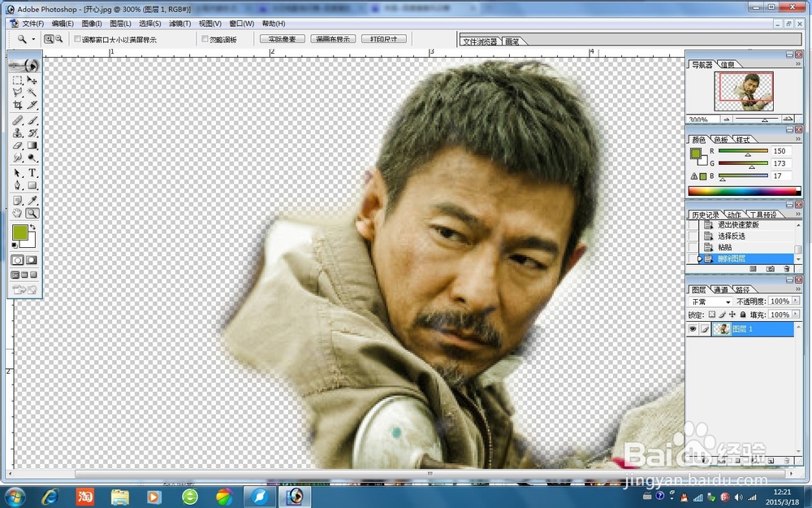This screenshot has height=508, width=812.
Task: Click 实际像素 button
Action: click(283, 39)
